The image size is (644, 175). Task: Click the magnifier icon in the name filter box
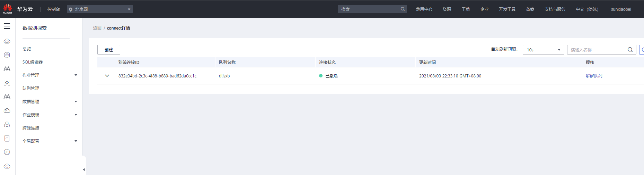pyautogui.click(x=630, y=50)
